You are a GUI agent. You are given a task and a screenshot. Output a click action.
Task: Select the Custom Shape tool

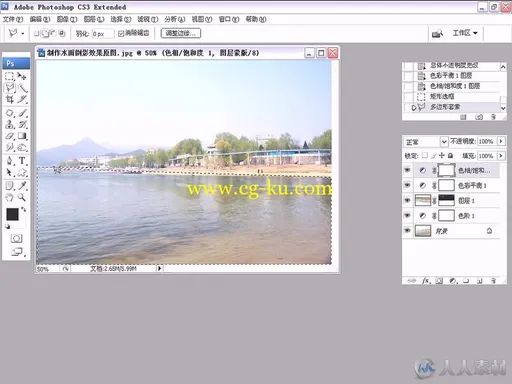(x=22, y=172)
